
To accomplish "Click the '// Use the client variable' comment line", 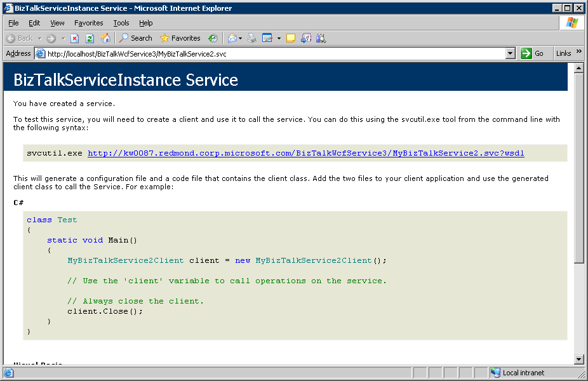I will [x=227, y=281].
